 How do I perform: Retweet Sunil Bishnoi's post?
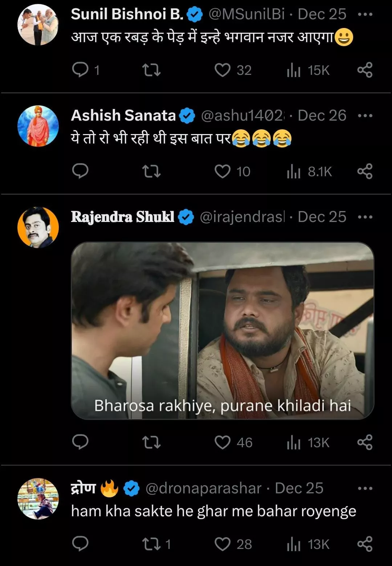click(x=151, y=70)
